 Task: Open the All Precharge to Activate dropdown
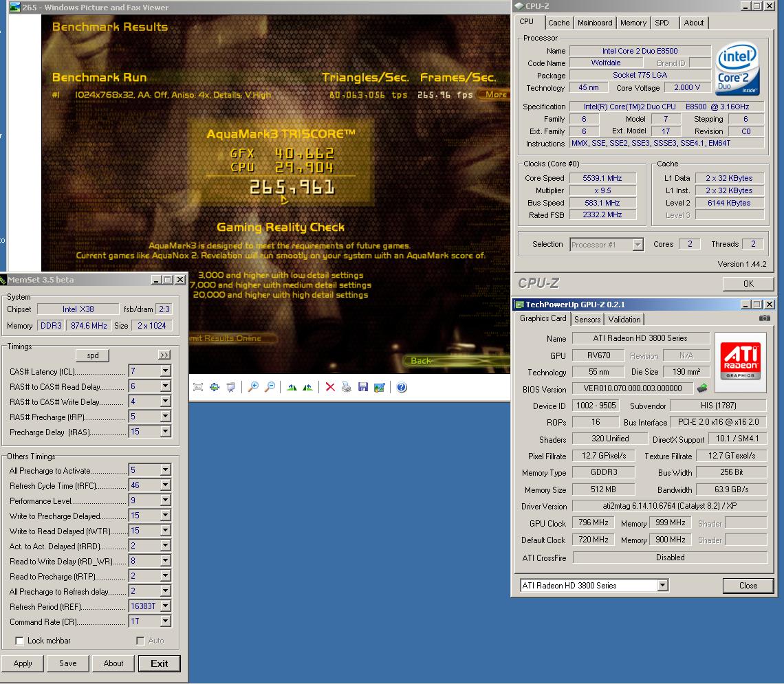tap(166, 470)
